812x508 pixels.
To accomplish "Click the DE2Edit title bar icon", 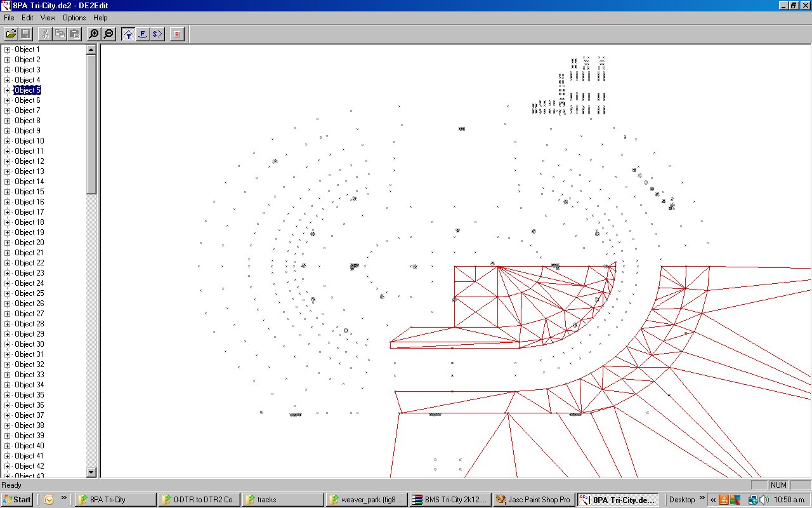I will (6, 5).
